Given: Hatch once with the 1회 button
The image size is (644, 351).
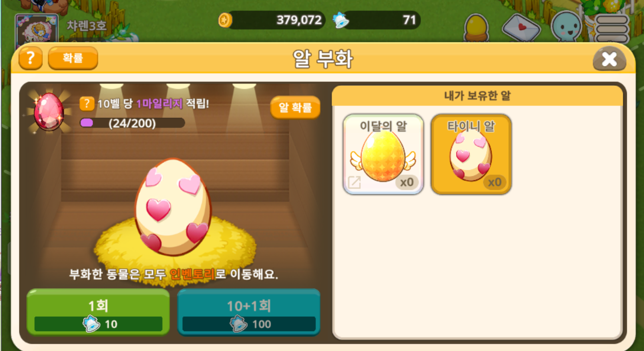Looking at the screenshot, I should (98, 312).
